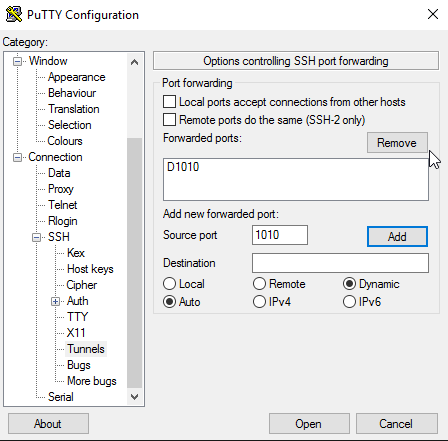This screenshot has height=441, width=448.
Task: Add the new forwarded port
Action: 397,237
